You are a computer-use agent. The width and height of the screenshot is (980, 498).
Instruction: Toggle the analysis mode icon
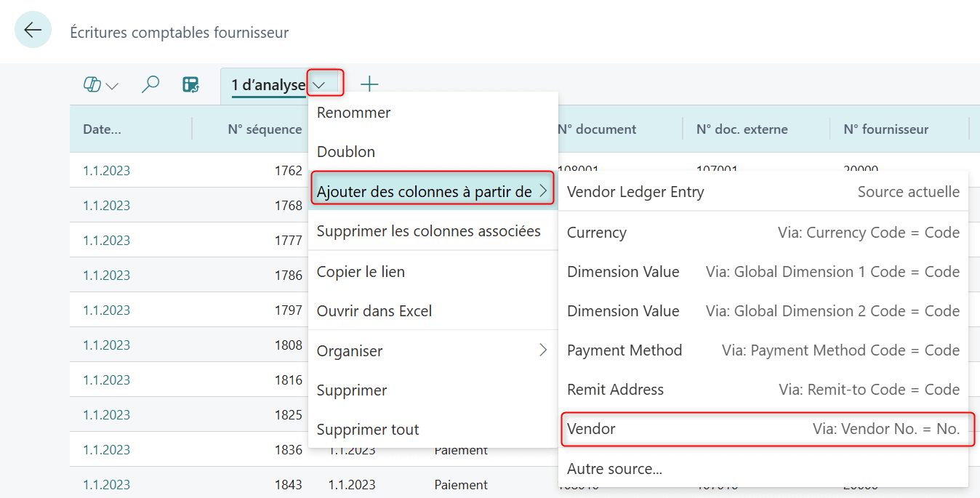coord(190,85)
